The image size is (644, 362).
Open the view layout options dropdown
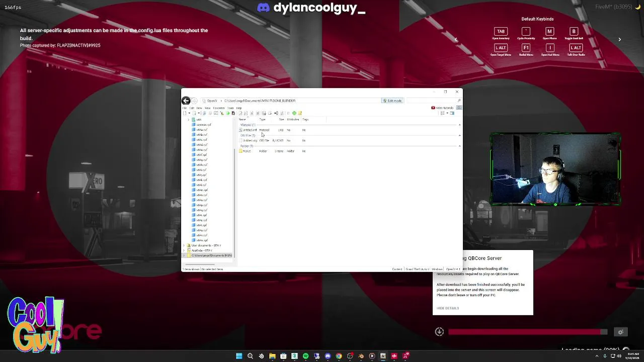(x=447, y=113)
